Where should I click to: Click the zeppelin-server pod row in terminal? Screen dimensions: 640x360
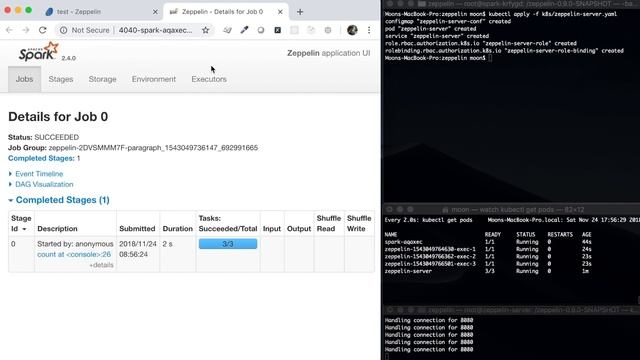coord(488,271)
